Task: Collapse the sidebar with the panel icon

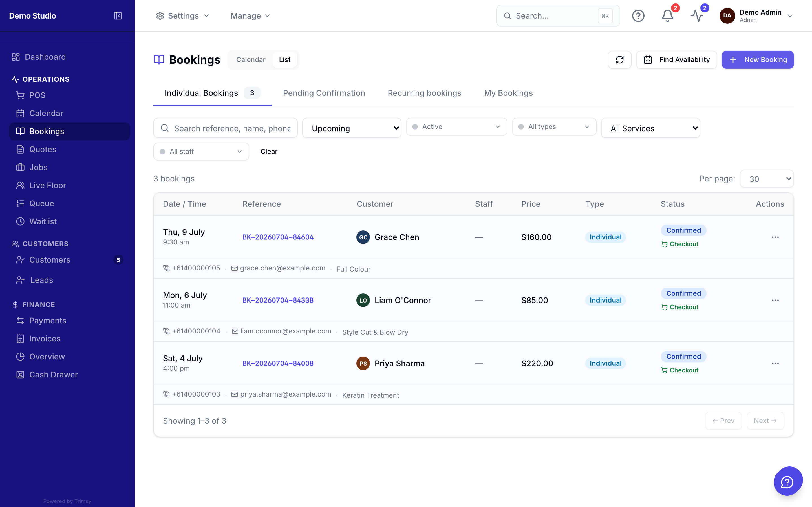Action: click(118, 16)
